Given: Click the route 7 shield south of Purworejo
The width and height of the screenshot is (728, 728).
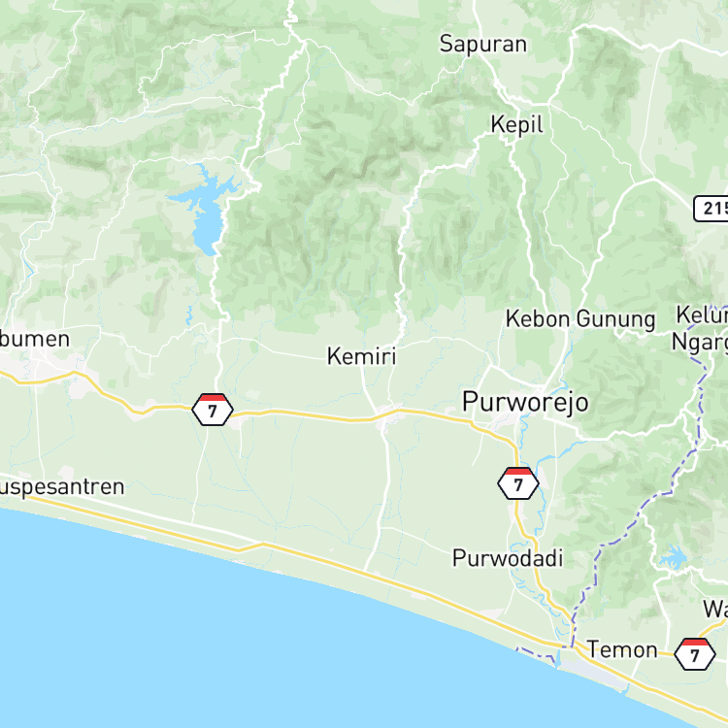Looking at the screenshot, I should tap(518, 483).
